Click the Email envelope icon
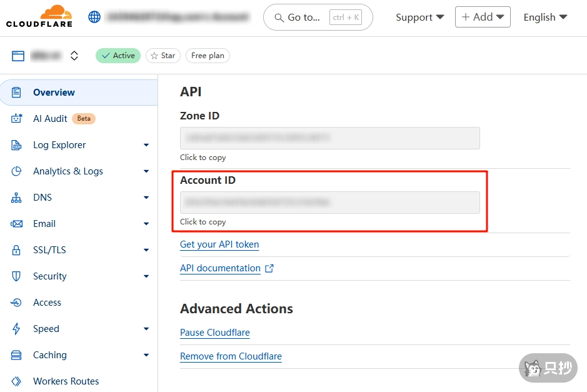This screenshot has height=392, width=587. (17, 224)
